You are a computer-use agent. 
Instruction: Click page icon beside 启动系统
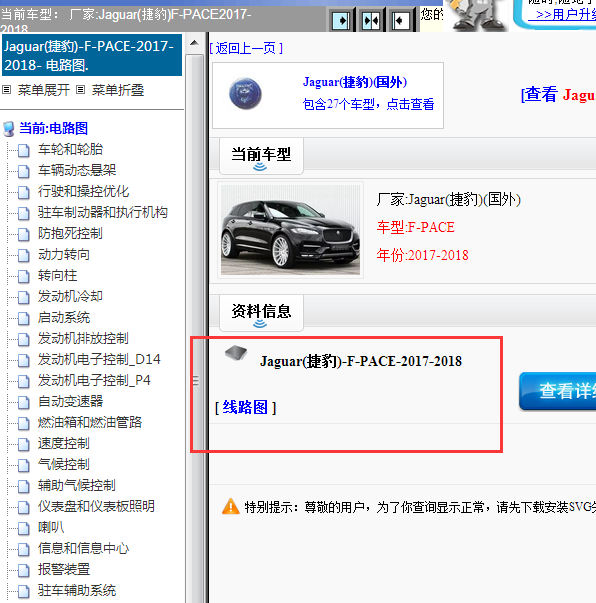click(24, 318)
